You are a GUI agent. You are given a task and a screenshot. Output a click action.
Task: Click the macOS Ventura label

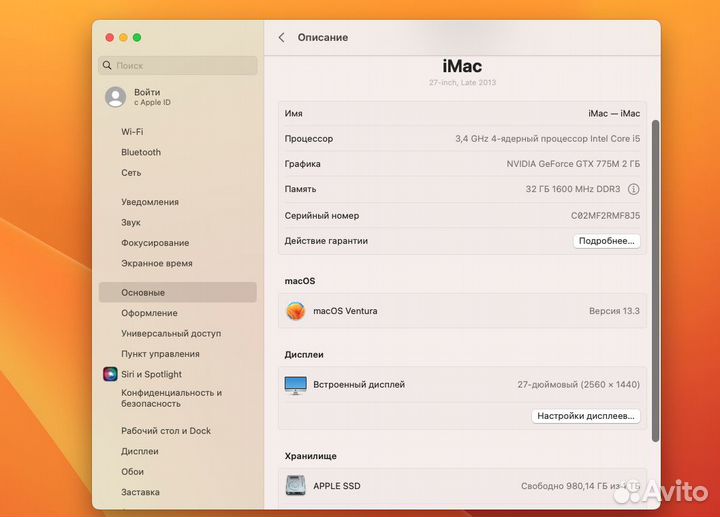tap(345, 311)
